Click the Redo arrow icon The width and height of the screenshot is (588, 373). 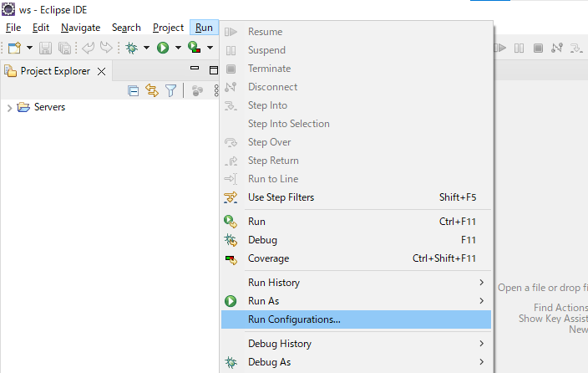pos(106,48)
